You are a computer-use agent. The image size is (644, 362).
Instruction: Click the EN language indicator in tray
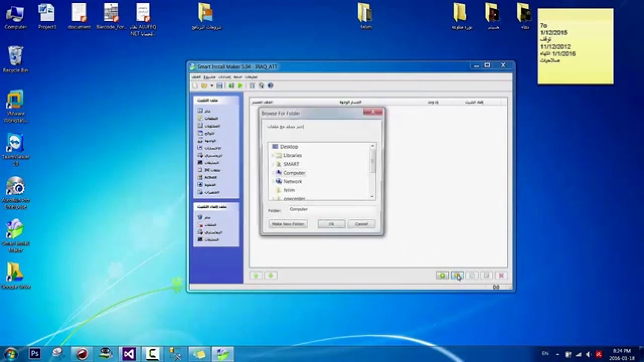click(545, 353)
